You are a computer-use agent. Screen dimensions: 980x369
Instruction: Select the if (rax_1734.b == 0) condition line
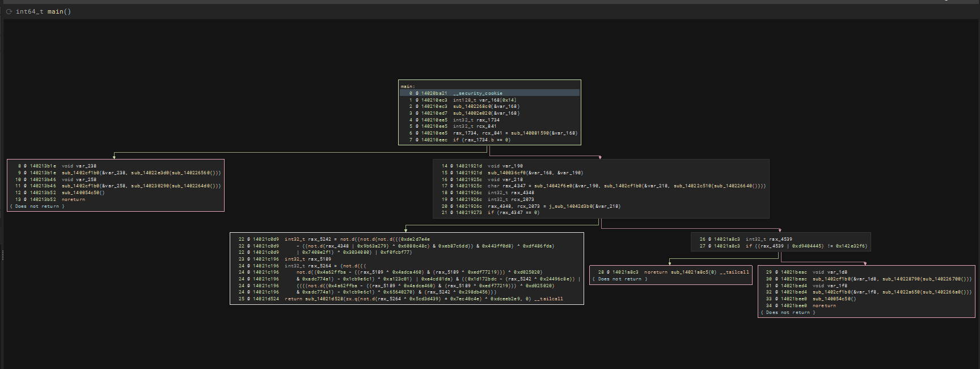coord(481,140)
